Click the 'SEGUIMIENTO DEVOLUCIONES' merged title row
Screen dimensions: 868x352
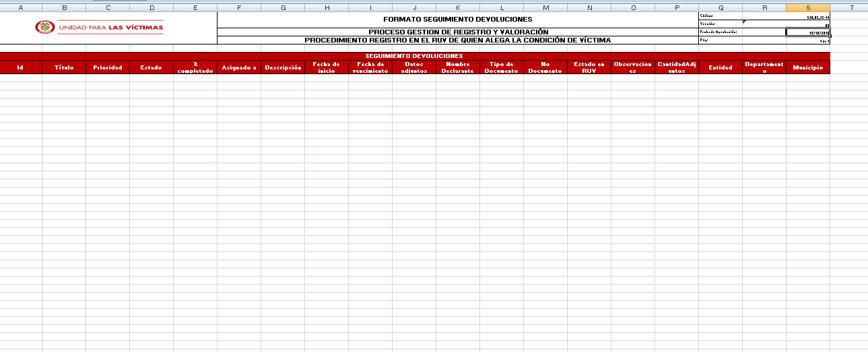pyautogui.click(x=415, y=56)
